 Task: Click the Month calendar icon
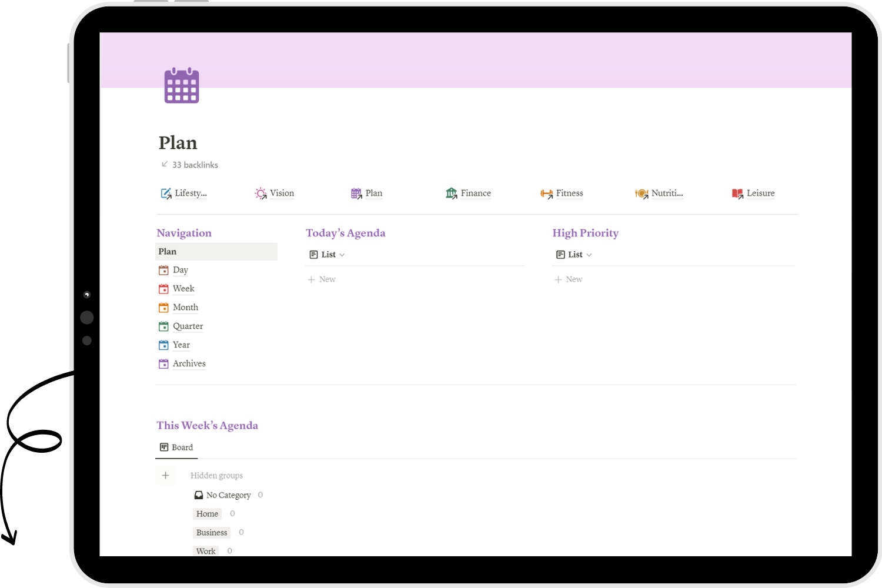(163, 308)
